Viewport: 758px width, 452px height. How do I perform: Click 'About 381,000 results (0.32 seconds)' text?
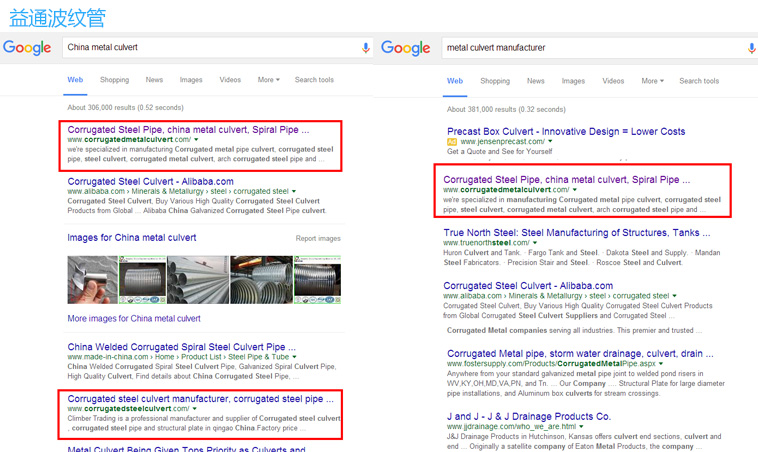click(x=506, y=109)
